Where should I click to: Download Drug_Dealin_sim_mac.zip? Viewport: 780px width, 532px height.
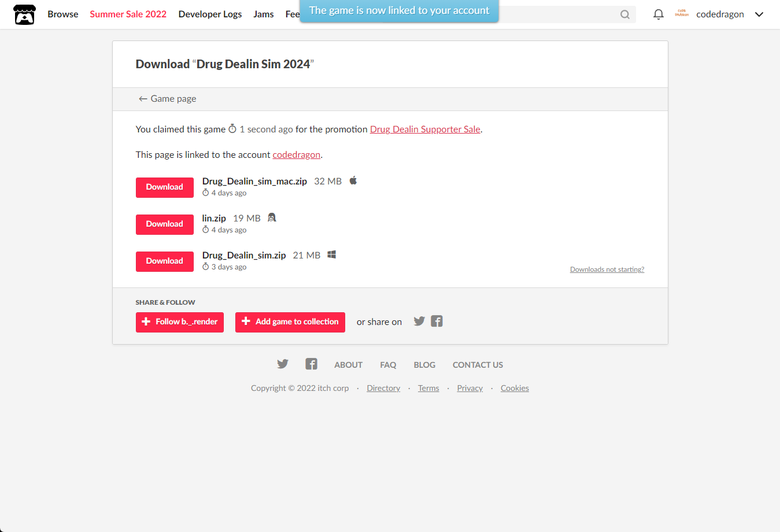pos(165,187)
